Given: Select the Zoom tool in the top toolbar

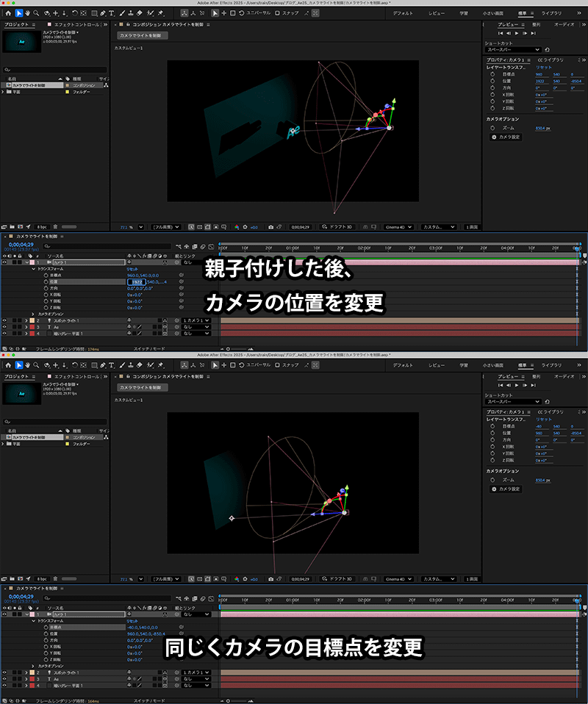Looking at the screenshot, I should pos(37,13).
